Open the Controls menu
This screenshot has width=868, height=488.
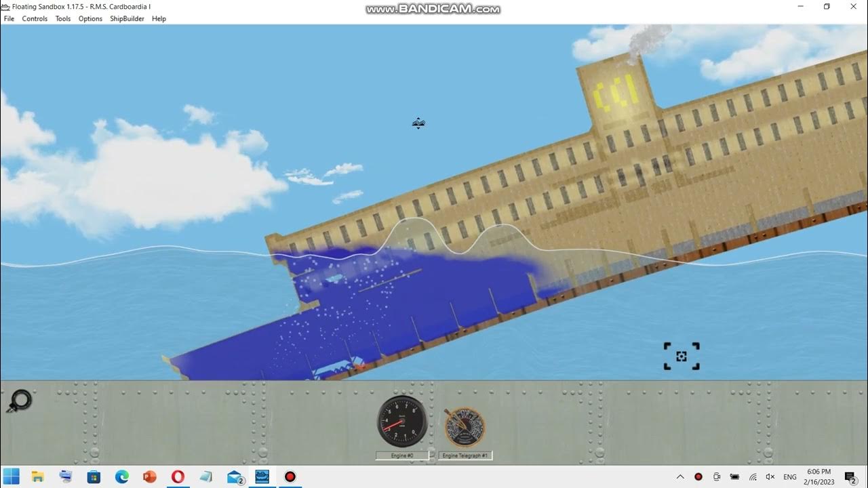[35, 19]
